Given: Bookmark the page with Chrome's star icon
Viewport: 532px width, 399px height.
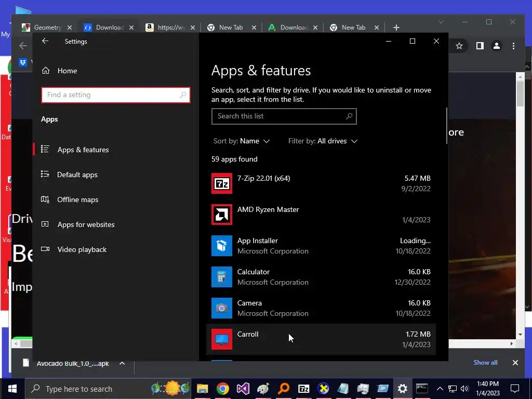Looking at the screenshot, I should (459, 46).
